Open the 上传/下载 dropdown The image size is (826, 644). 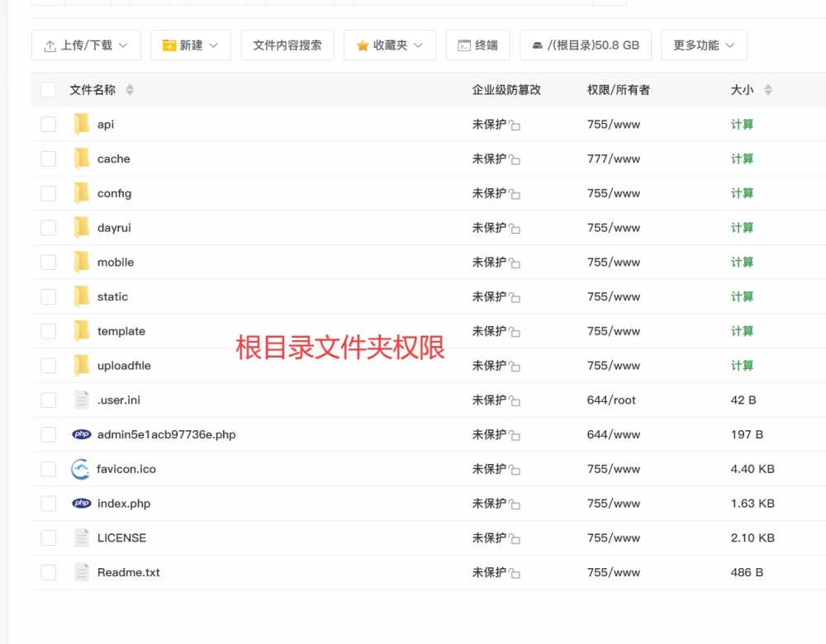pyautogui.click(x=86, y=45)
